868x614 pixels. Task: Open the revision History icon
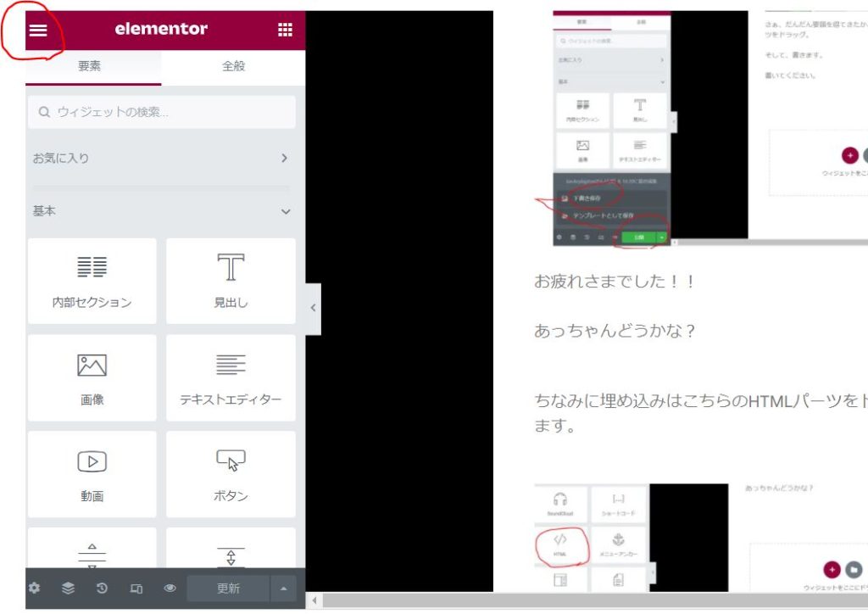point(102,588)
